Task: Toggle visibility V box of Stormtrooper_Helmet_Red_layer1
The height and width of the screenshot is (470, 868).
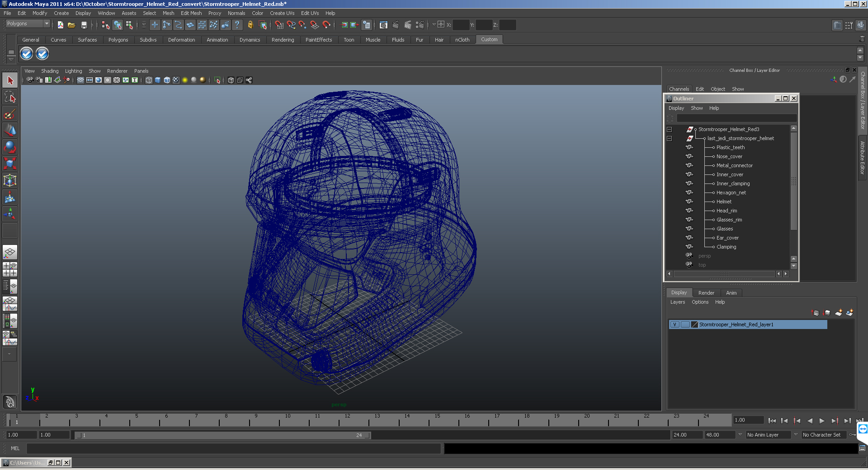Action: [675, 324]
